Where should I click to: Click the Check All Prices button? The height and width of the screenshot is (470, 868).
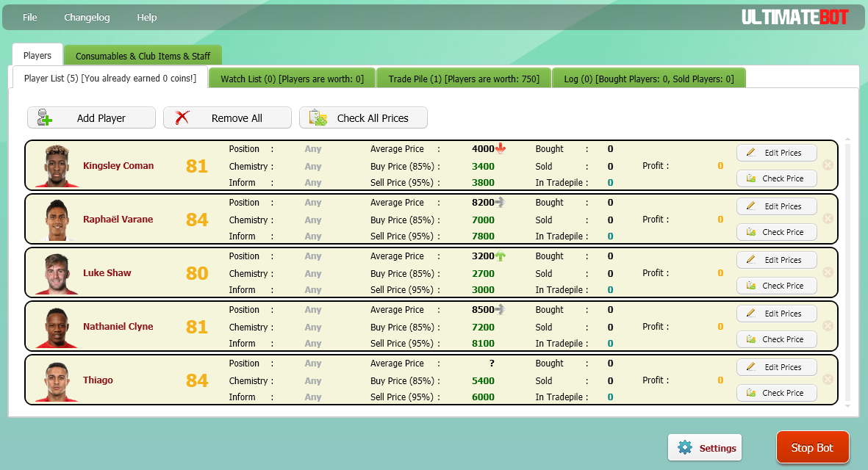pos(363,117)
